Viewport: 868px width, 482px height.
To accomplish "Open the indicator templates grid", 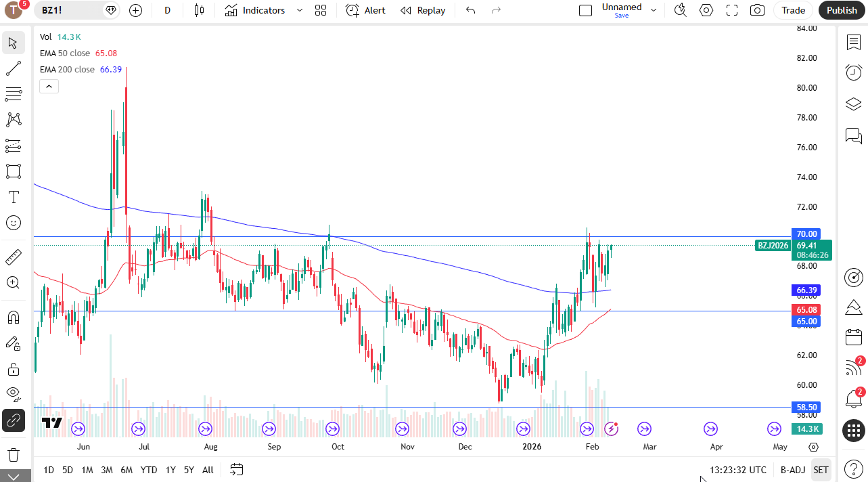I will 321,10.
